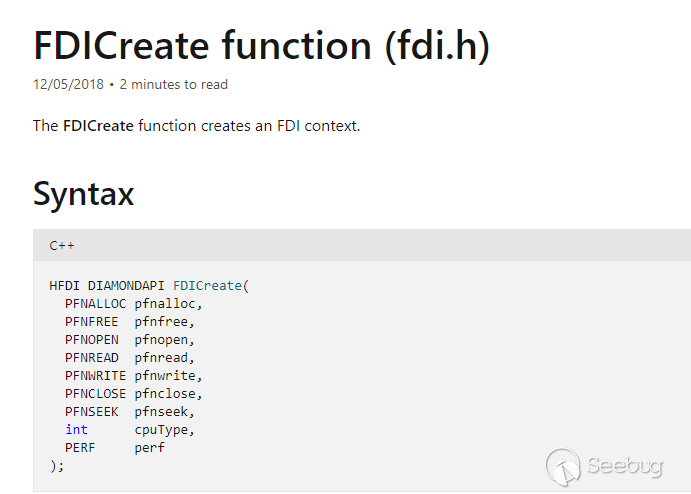Click the PFNOPEN parameter type
Image resolution: width=691 pixels, height=494 pixels.
(91, 340)
